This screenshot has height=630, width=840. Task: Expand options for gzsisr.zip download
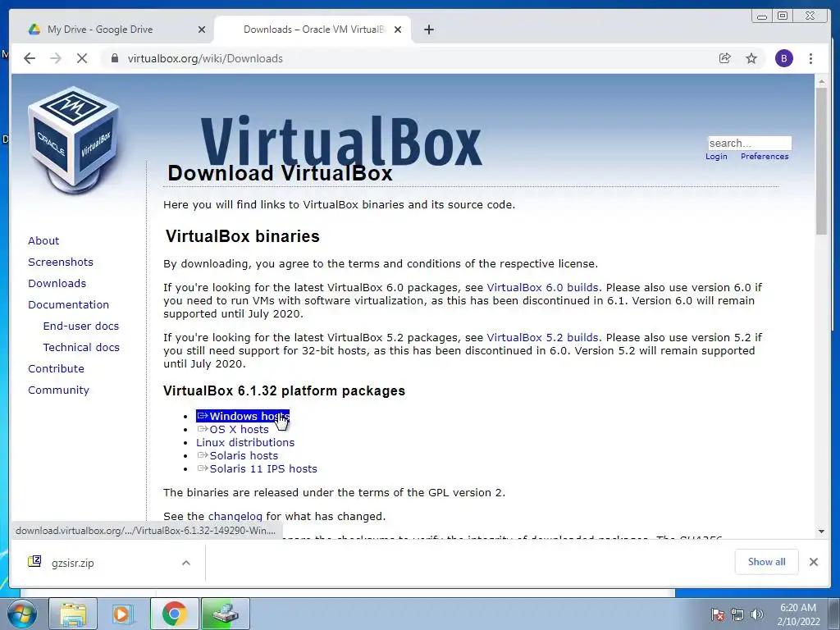(186, 563)
